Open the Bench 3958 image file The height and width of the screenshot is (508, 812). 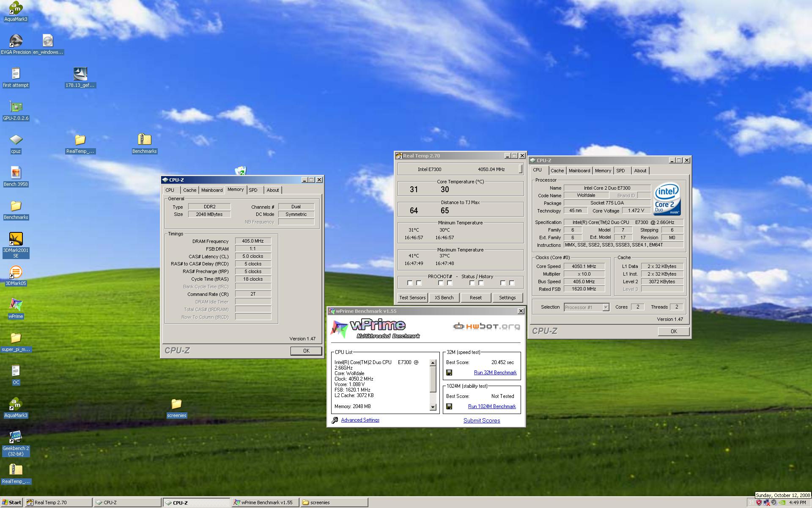tap(16, 177)
